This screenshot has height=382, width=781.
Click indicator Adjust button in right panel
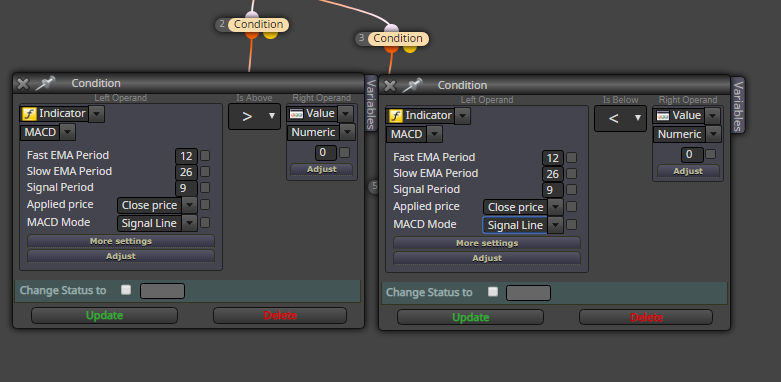[487, 258]
